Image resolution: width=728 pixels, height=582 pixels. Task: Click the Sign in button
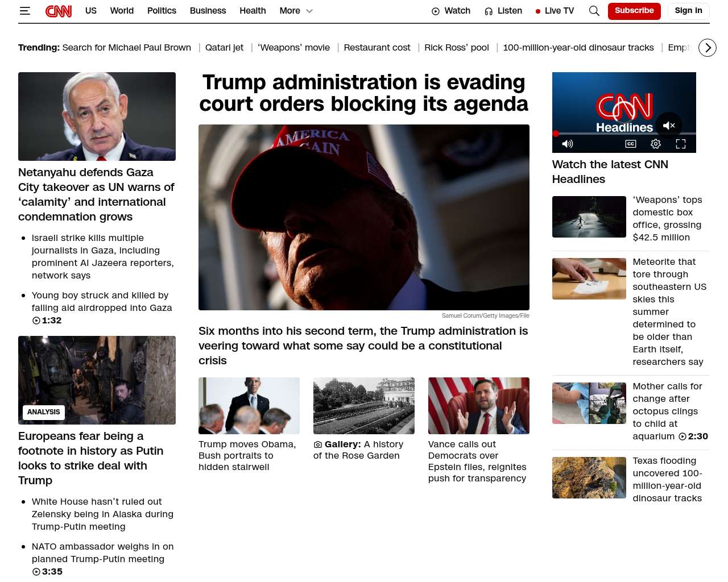(688, 11)
